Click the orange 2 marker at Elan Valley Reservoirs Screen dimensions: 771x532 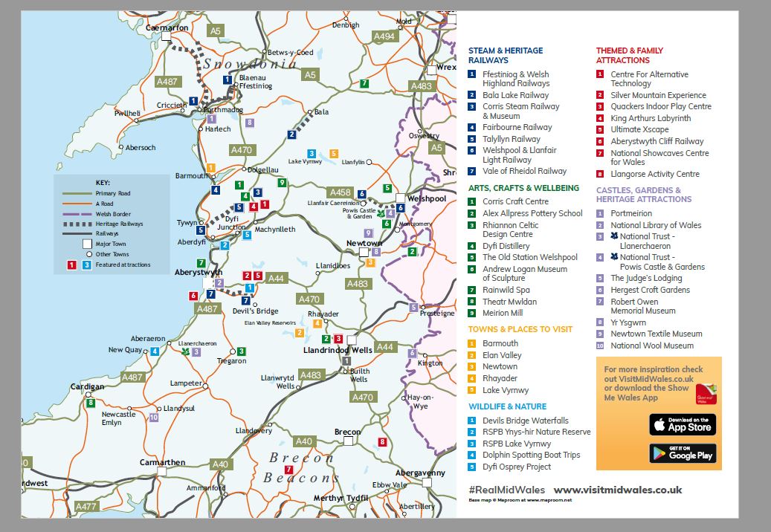(299, 333)
